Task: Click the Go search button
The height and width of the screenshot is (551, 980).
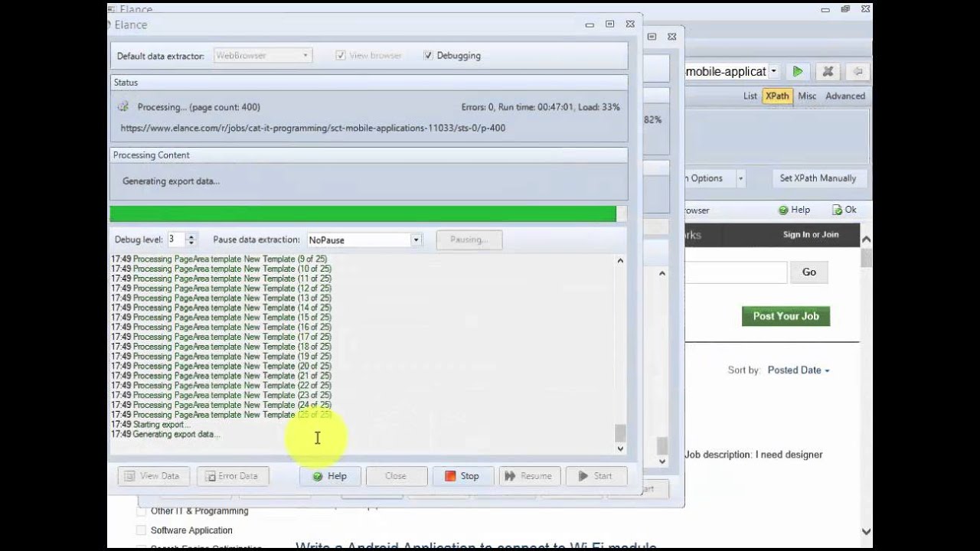Action: tap(809, 272)
